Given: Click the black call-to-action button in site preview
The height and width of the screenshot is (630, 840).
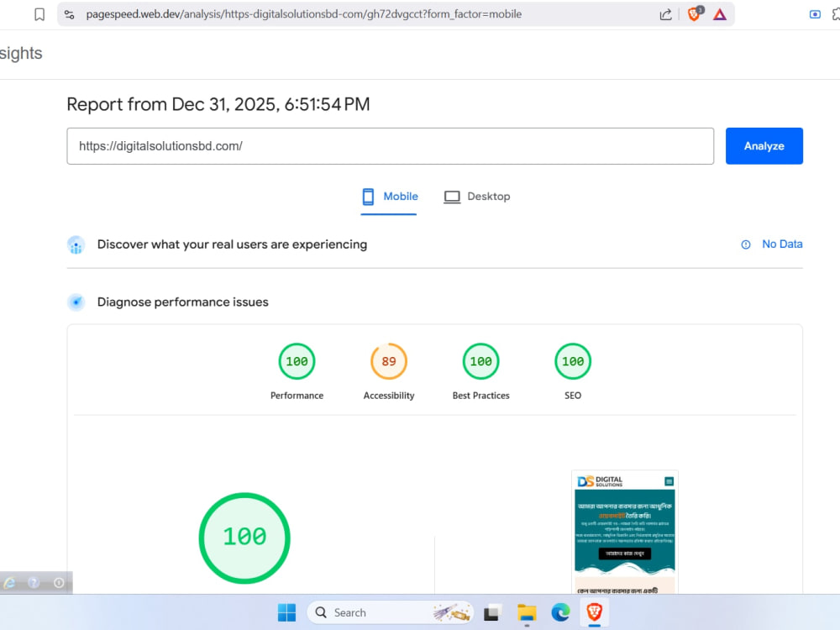Looking at the screenshot, I should [625, 554].
